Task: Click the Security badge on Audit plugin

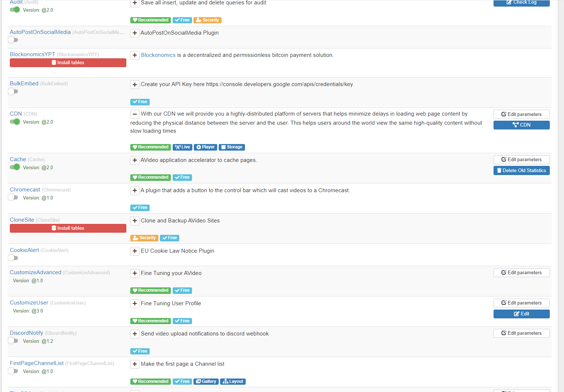Action: (207, 20)
